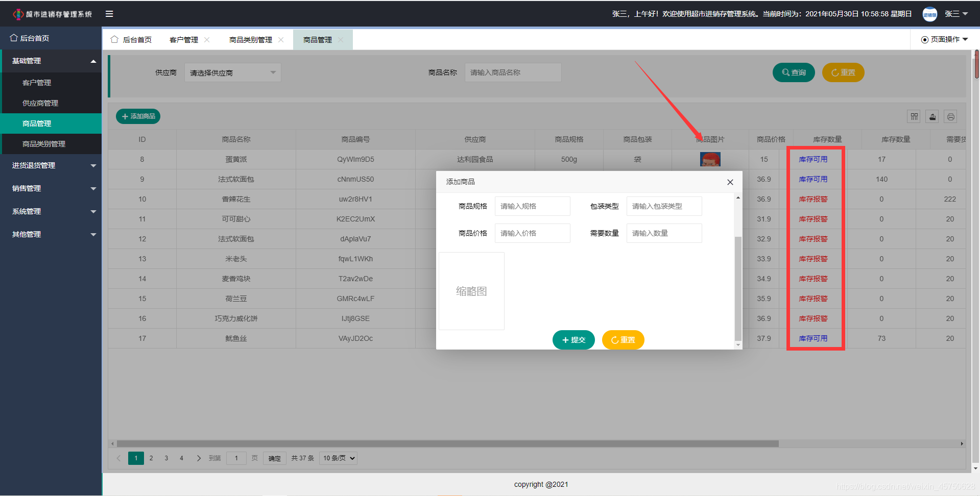Click the 蛋黄派 product image thumbnail
Screen dimensions: 980x496
[709, 159]
